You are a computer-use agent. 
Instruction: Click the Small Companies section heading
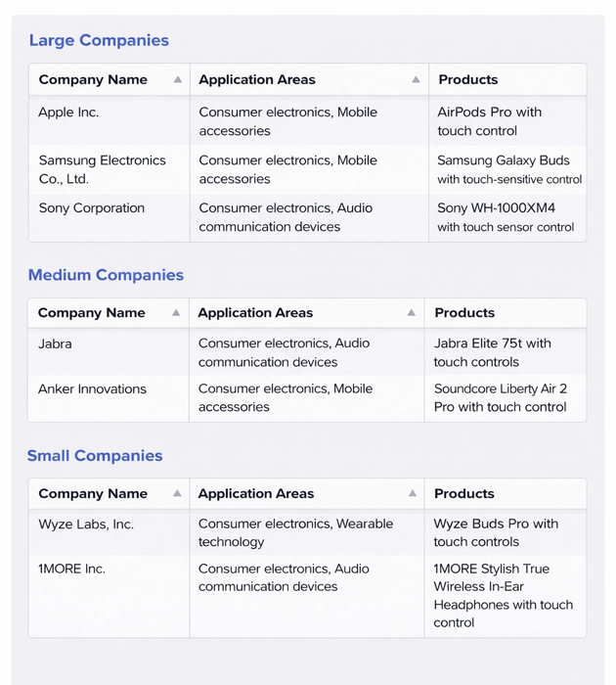point(95,456)
